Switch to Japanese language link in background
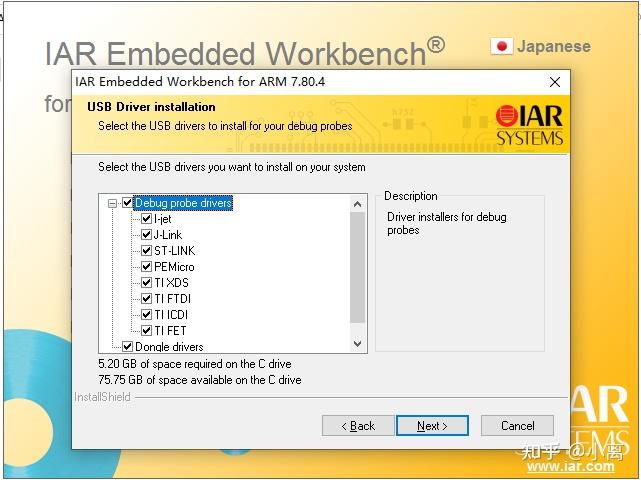641x480 pixels. pos(554,46)
